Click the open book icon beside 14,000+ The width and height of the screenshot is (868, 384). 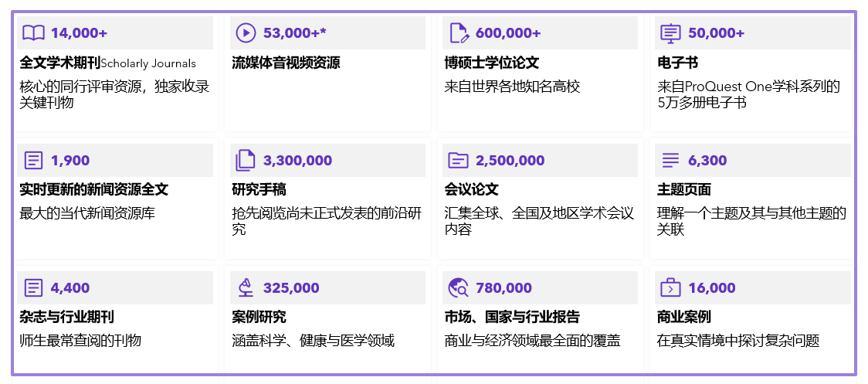click(x=33, y=32)
